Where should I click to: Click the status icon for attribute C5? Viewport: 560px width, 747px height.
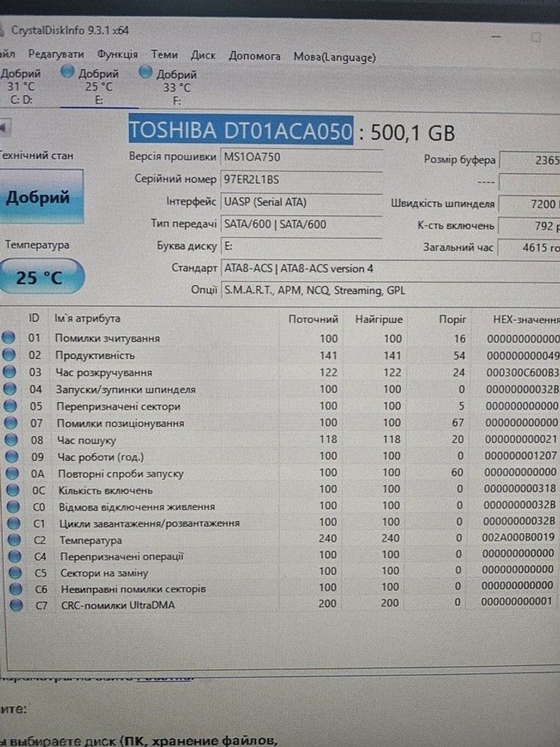coord(15,572)
